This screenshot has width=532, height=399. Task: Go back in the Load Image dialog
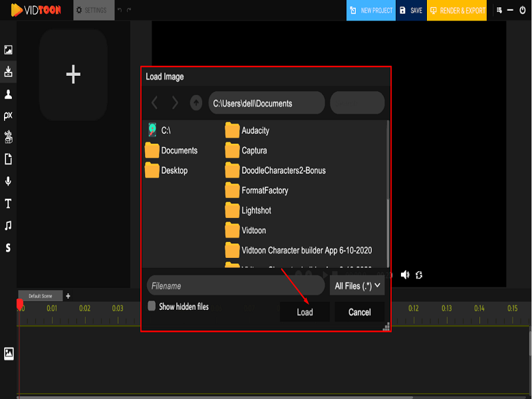point(155,102)
